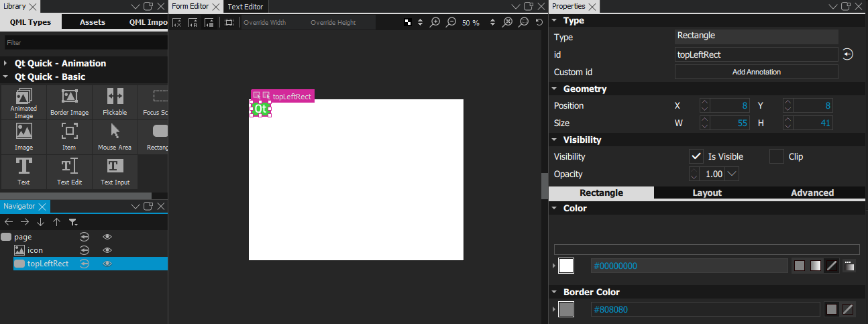Uncheck the Is Visible checkbox

pos(696,156)
